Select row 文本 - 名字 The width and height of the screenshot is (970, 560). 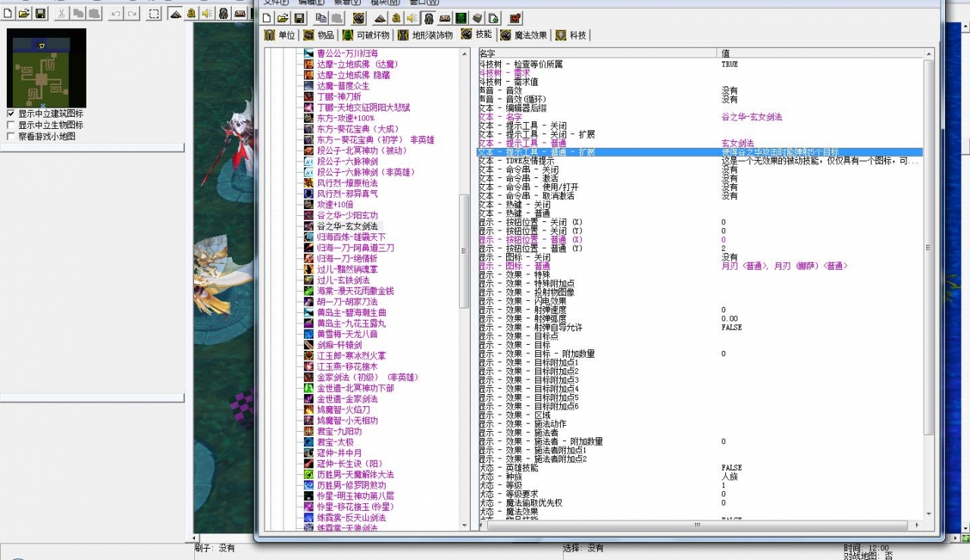(700, 117)
